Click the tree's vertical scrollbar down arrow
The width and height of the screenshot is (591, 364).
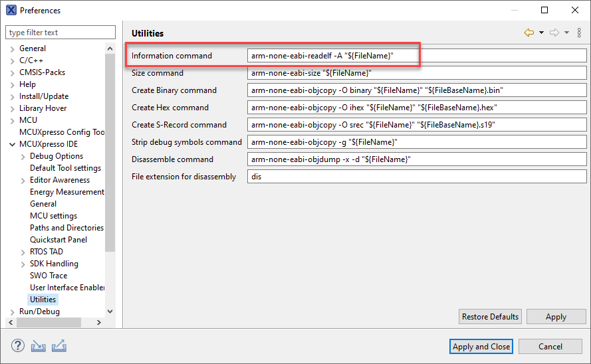(110, 312)
